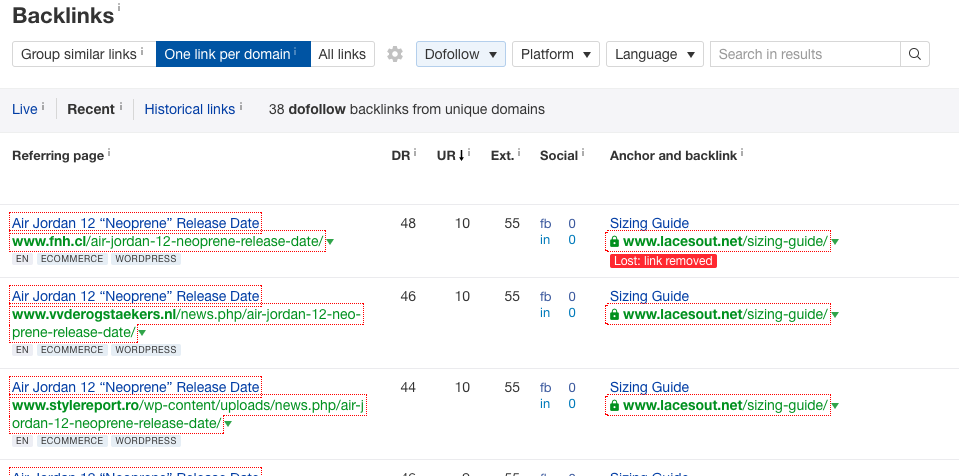Switch to Live links tab
This screenshot has height=476, width=959.
coord(24,109)
